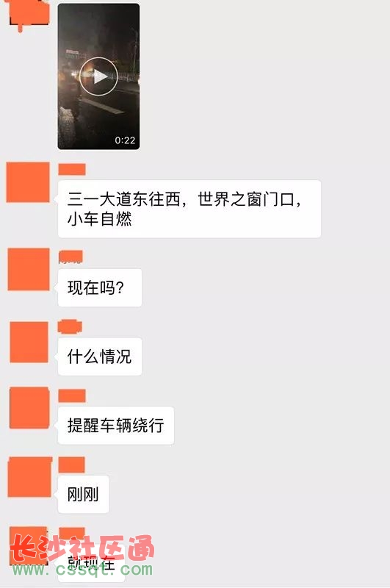The image size is (390, 588).
Task: Open avatar beside the 小车自燃 message
Action: 28,182
